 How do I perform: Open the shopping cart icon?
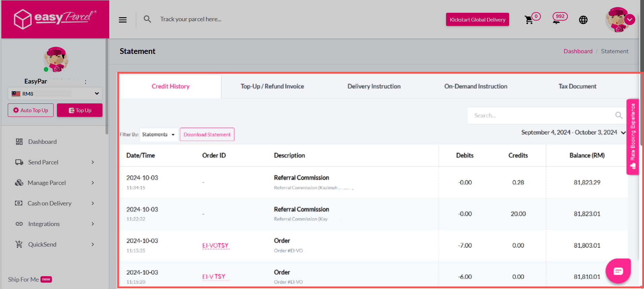(x=529, y=20)
